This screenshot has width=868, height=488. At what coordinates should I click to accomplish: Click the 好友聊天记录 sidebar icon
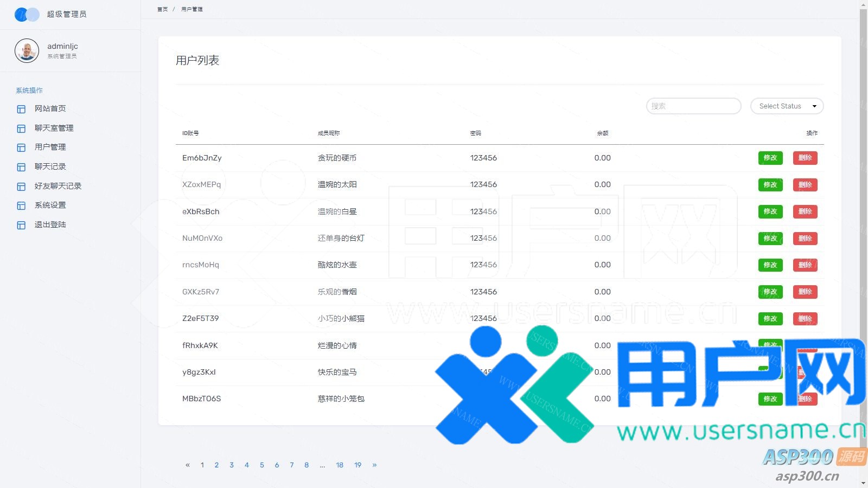[x=21, y=187]
